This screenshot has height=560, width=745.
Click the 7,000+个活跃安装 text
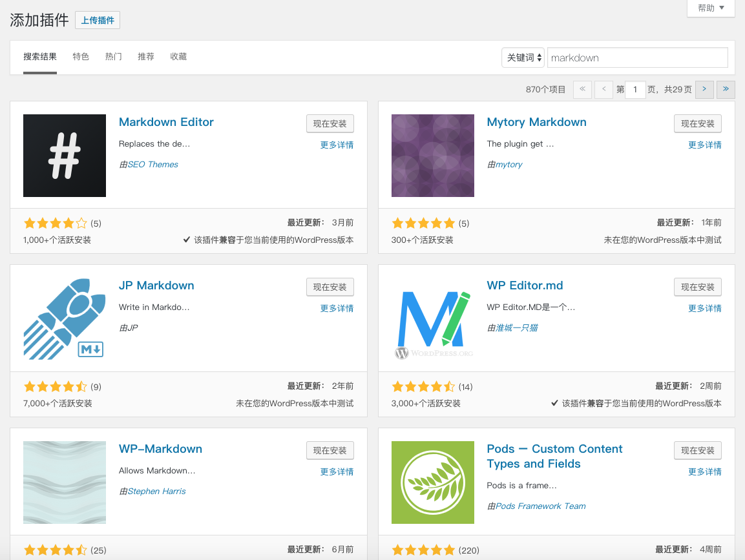[58, 403]
